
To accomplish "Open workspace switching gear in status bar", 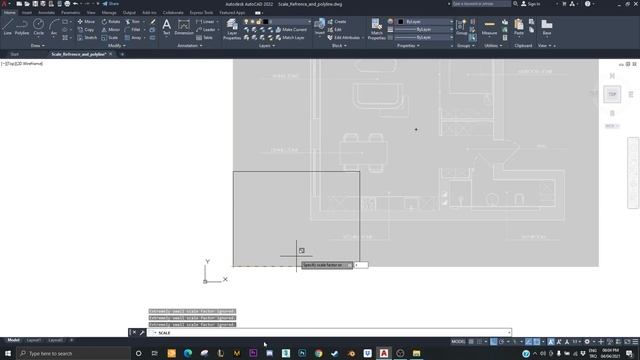I will 587,342.
